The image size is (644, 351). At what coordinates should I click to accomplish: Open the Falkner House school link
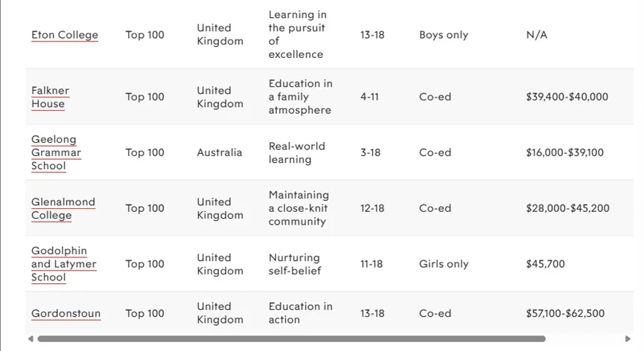pos(50,97)
